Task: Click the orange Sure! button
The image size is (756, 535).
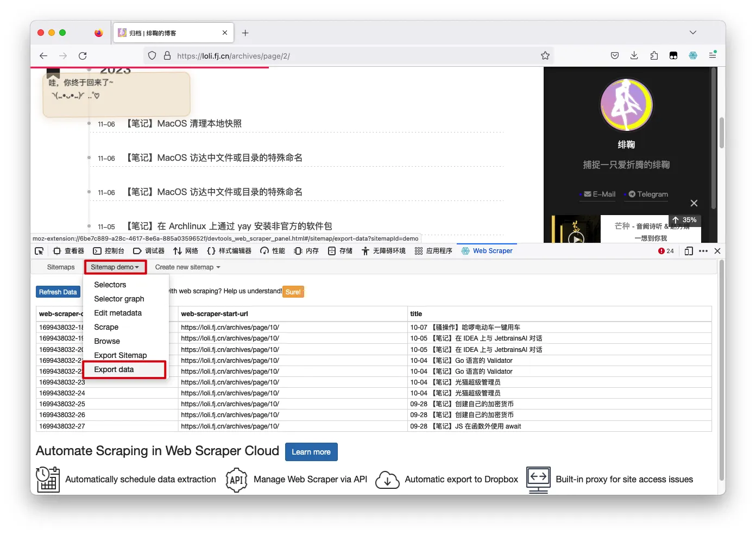Action: 293,292
